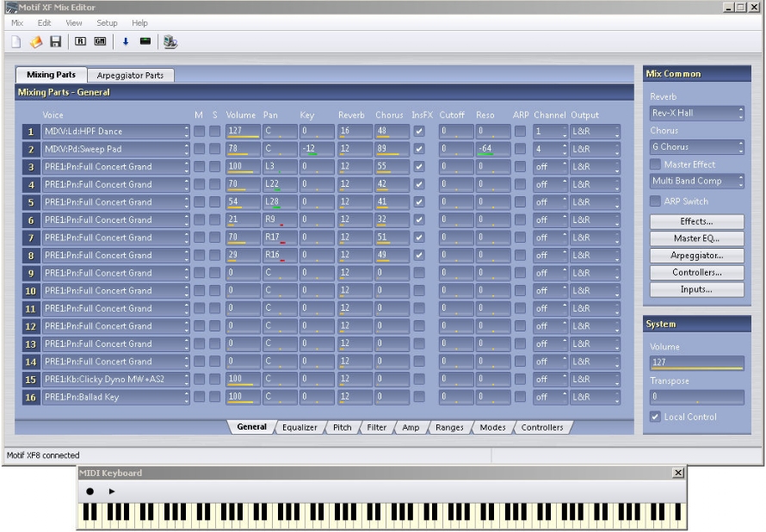
Task: Open the Edit menu
Action: tap(45, 23)
